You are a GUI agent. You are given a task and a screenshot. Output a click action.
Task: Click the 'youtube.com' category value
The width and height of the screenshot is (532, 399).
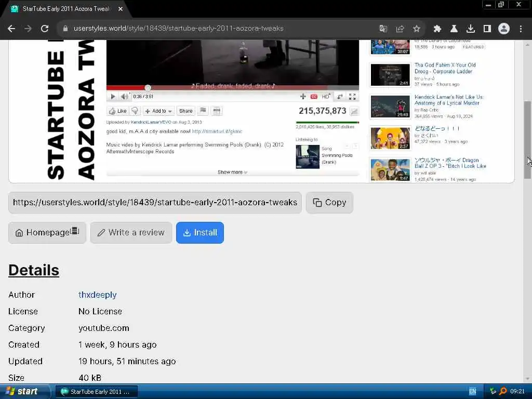103,328
